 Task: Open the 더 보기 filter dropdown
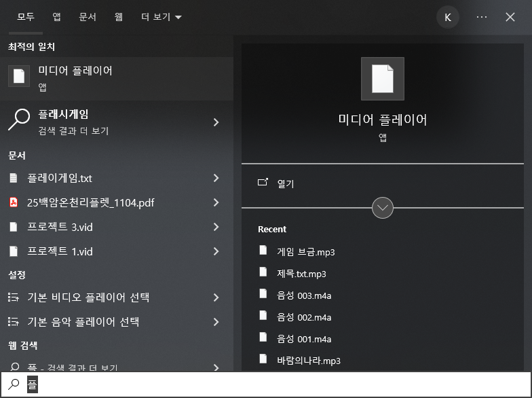pyautogui.click(x=161, y=17)
